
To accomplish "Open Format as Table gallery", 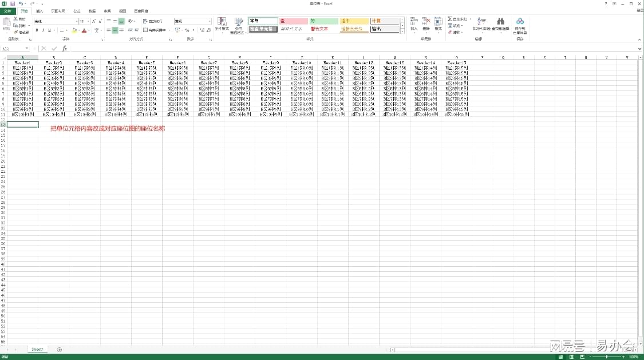I will point(238,25).
